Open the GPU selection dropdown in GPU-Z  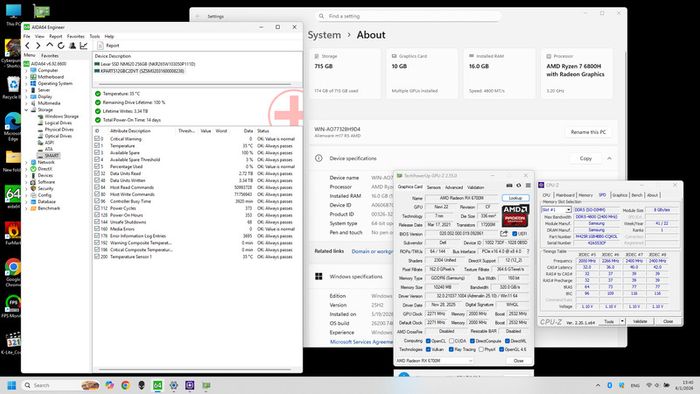coord(434,361)
